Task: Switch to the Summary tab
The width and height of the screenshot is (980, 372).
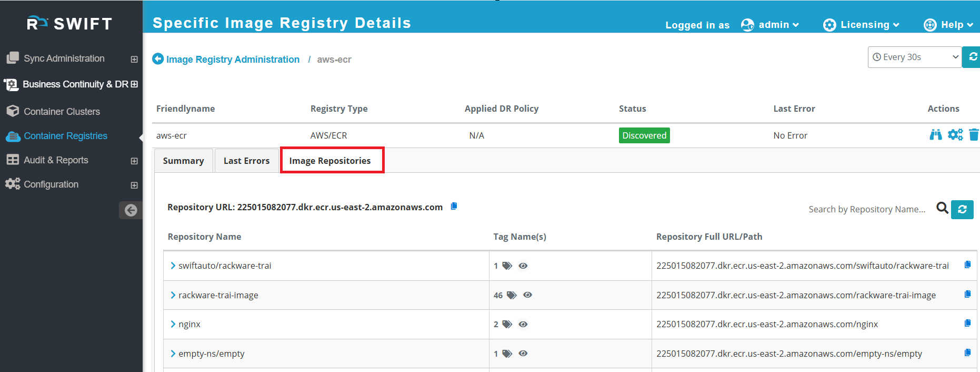Action: [183, 161]
